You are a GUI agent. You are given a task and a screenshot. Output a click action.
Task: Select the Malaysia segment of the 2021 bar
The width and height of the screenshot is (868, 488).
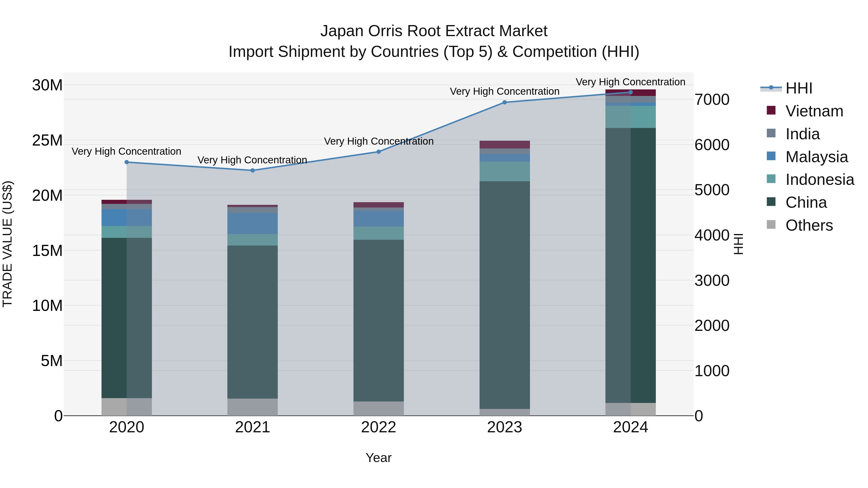pos(253,223)
